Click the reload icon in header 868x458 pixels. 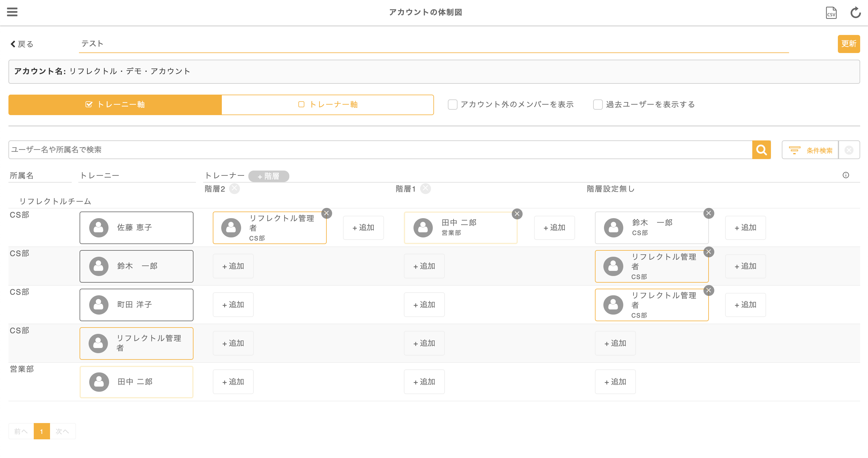(855, 13)
